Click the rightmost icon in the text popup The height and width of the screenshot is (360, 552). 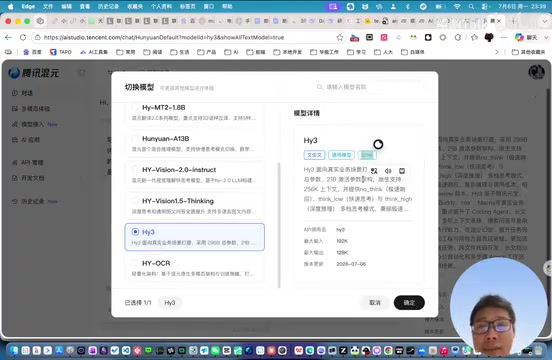[x=402, y=171]
